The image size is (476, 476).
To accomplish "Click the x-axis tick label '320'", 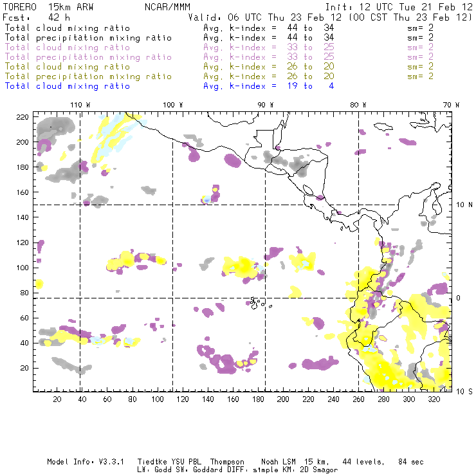I will coord(434,399).
